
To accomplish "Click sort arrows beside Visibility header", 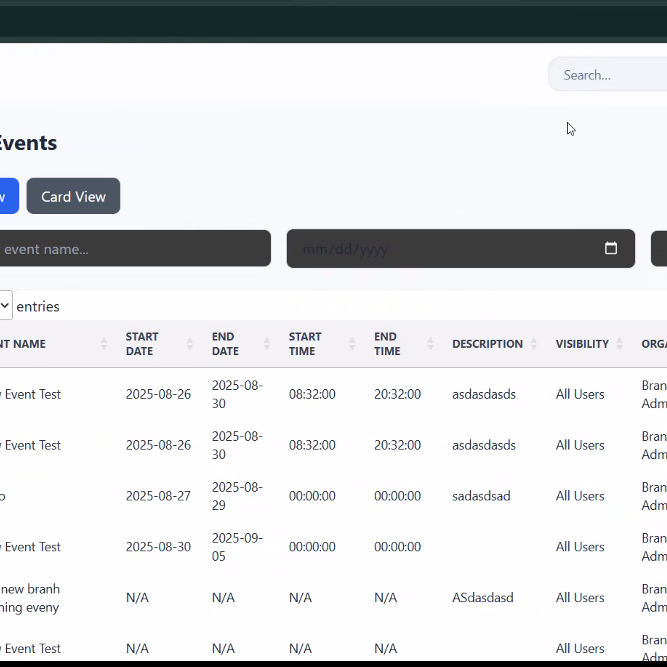I will click(x=620, y=344).
